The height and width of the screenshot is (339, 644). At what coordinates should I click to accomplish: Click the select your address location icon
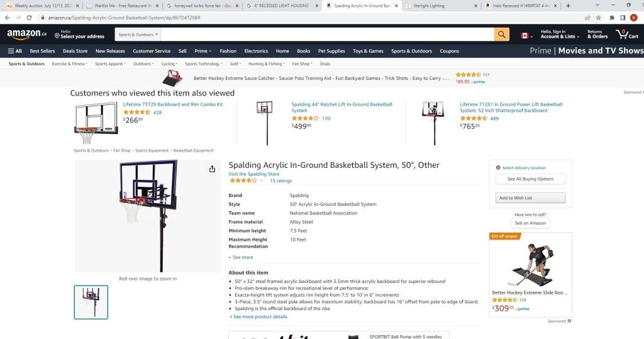(x=57, y=36)
